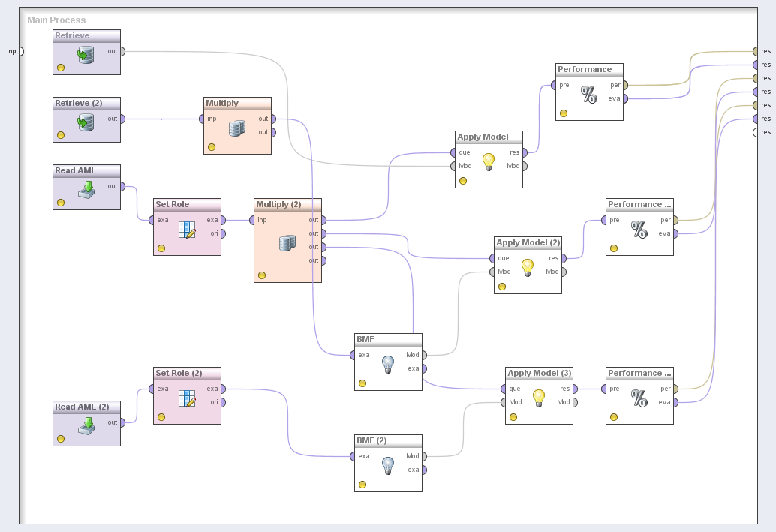Screen dimensions: 776x532
Task: Select the Apply Model (3) lightbulb icon
Action: [538, 398]
